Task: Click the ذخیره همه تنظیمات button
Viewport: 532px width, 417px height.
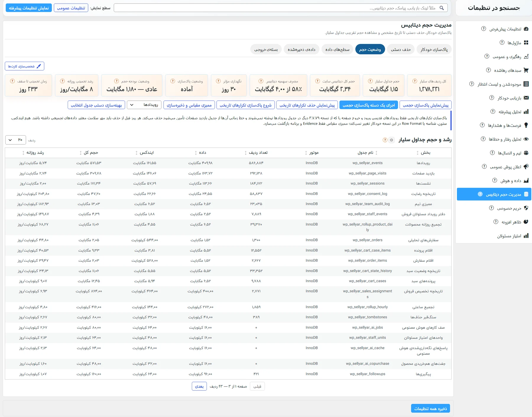Action: (430, 408)
